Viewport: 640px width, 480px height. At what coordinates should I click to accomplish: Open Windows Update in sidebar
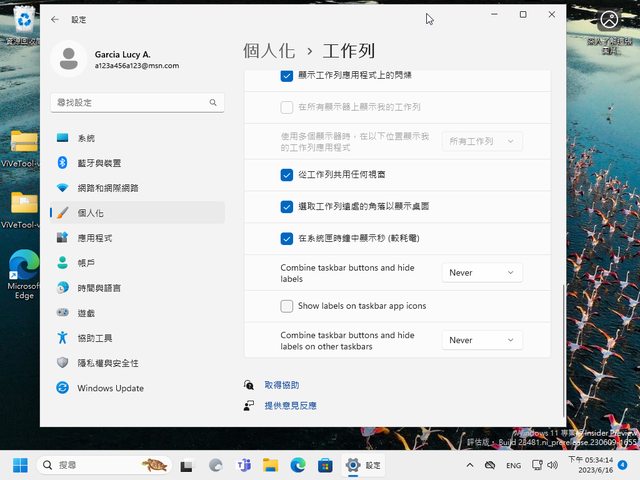click(110, 388)
